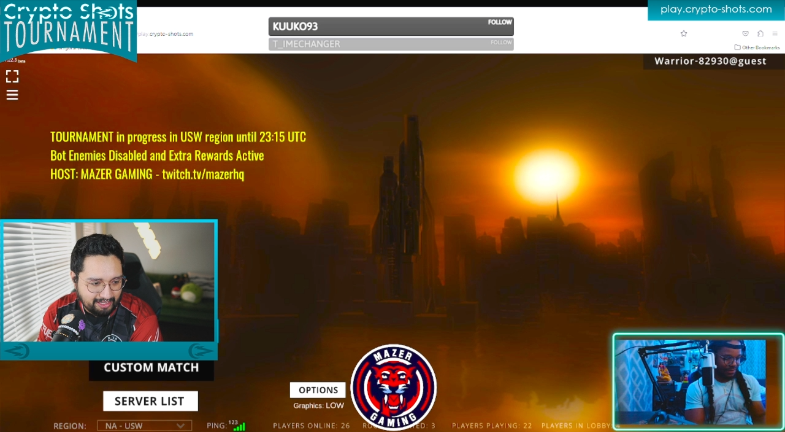Click the play.crypto-shots.com banner
Image resolution: width=785 pixels, height=432 pixels.
716,9
